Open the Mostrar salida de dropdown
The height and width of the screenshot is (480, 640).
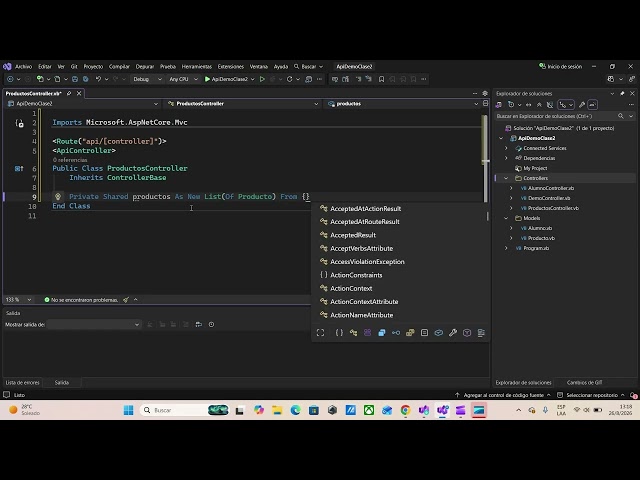tap(93, 324)
